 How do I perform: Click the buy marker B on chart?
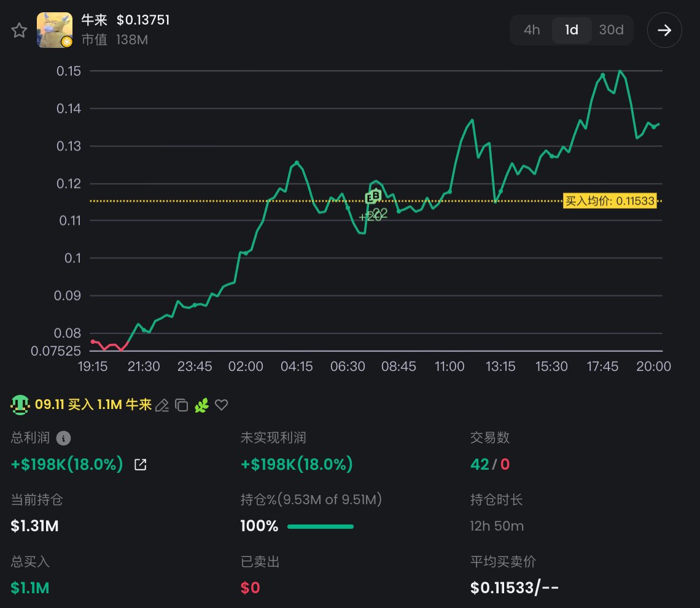[376, 195]
